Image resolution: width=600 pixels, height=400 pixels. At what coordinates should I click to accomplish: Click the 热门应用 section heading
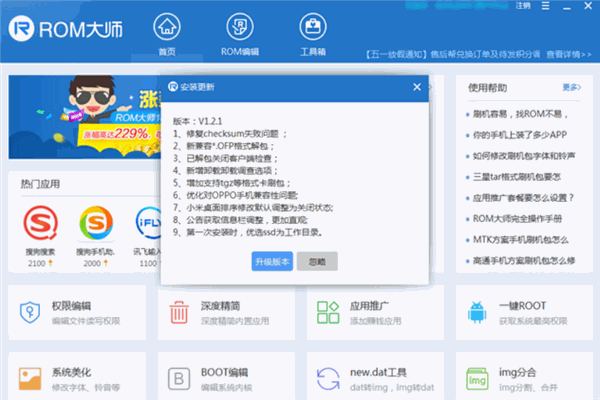[40, 184]
